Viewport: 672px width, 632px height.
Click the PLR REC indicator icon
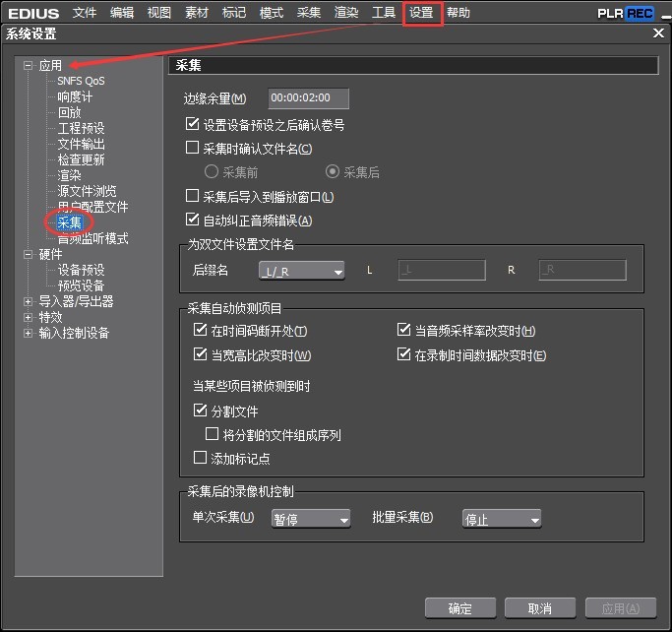point(625,13)
